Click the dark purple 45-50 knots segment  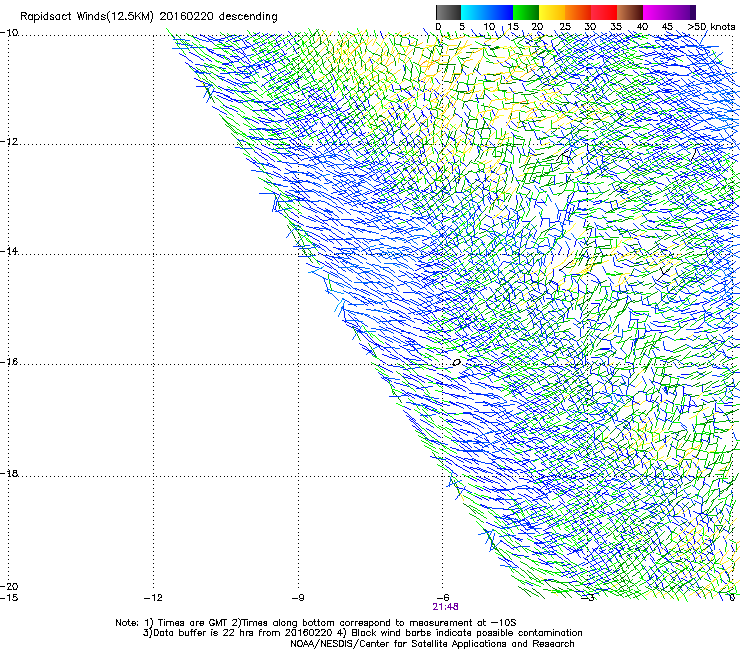[682, 12]
